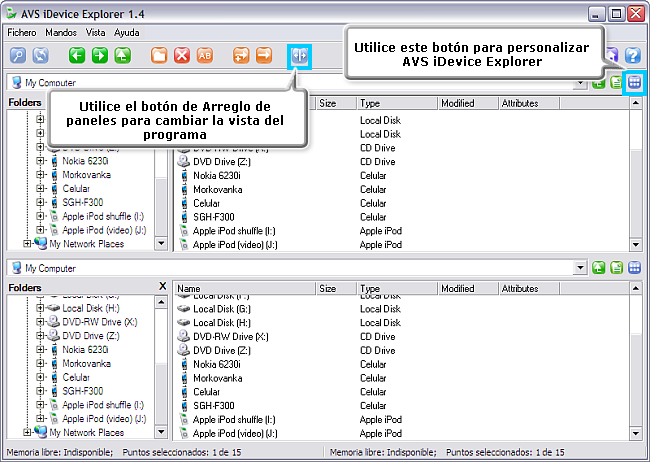
Task: Click the green list view icon in lower panel
Action: pyautogui.click(x=616, y=268)
